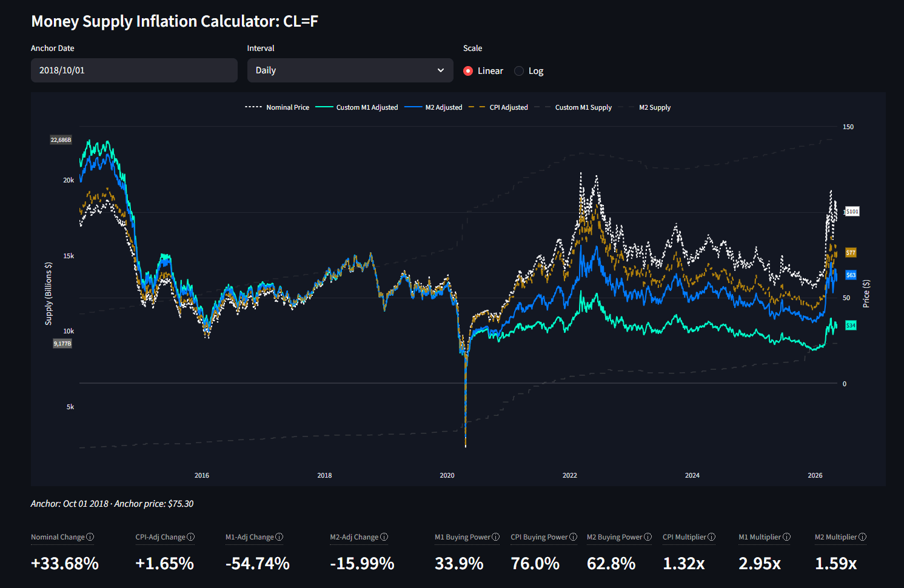
Task: Click the 22,686B supply marker label
Action: [x=61, y=140]
